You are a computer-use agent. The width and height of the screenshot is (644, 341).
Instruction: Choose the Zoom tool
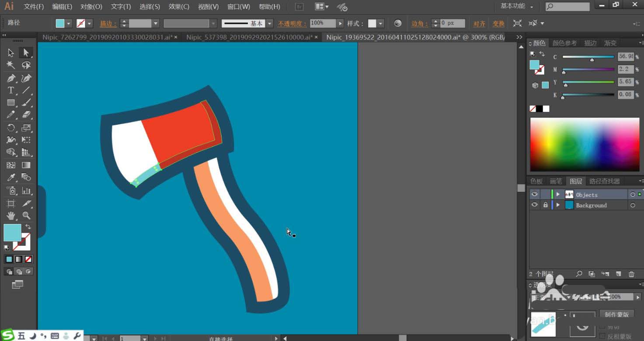pos(26,215)
